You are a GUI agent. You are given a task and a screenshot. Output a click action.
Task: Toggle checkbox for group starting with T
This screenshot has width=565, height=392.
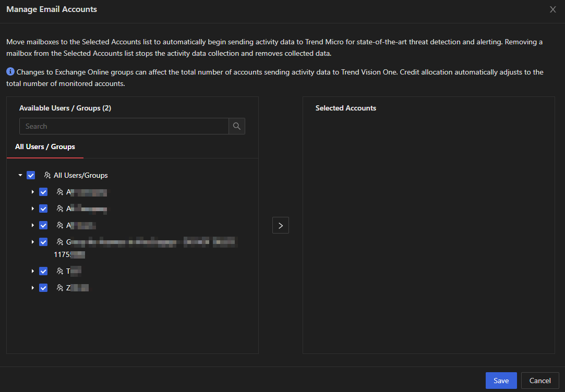click(x=43, y=271)
